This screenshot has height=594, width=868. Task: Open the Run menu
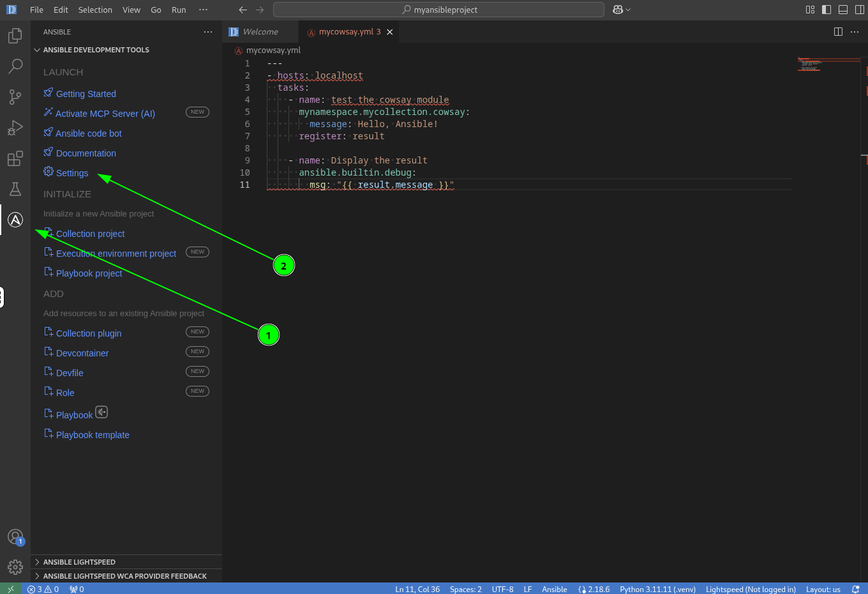(x=179, y=10)
